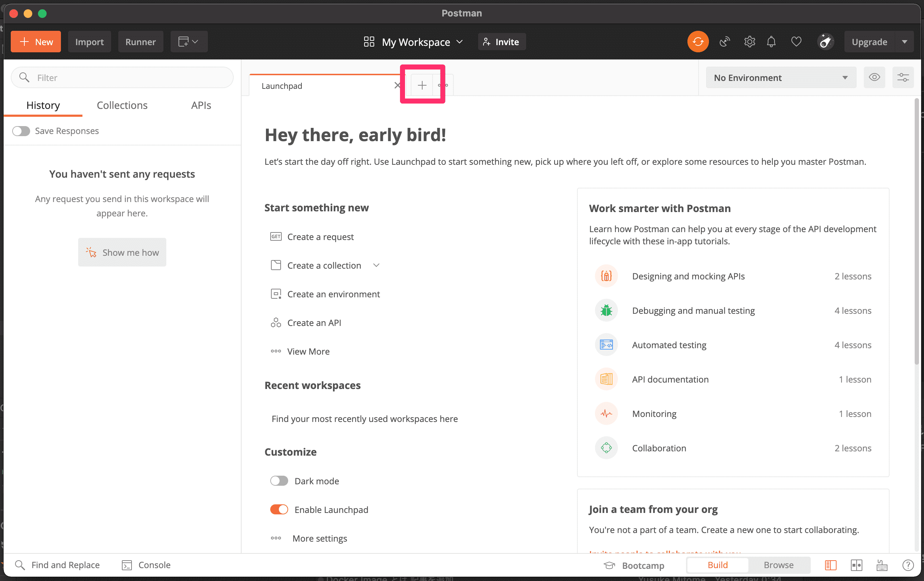The image size is (924, 581).
Task: Click the environment quick look eye icon
Action: 874,77
